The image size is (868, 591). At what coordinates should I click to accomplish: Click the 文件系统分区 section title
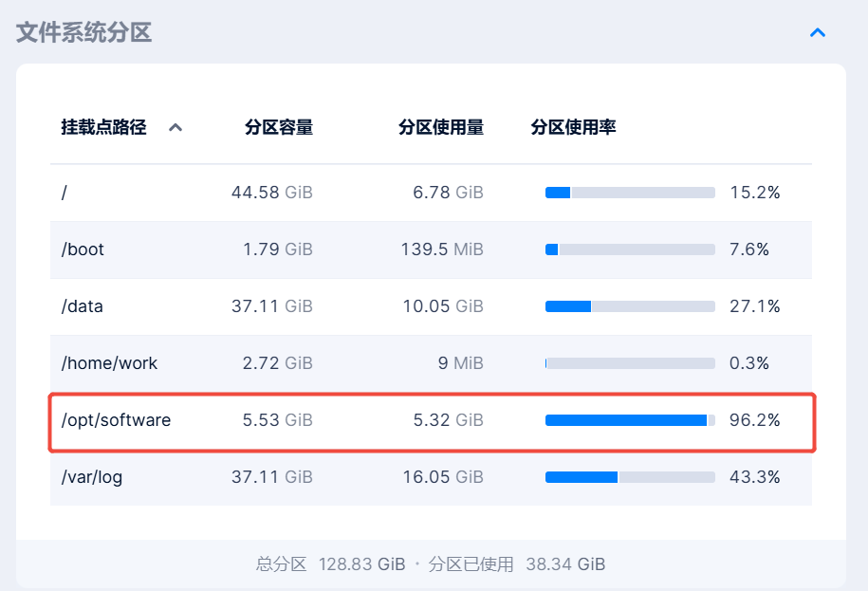(x=83, y=33)
